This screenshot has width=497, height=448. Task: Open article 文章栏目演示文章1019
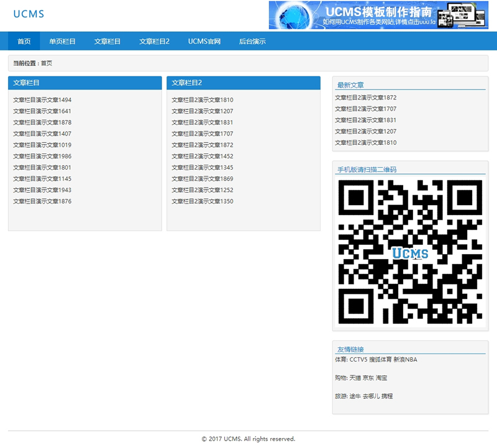click(42, 145)
